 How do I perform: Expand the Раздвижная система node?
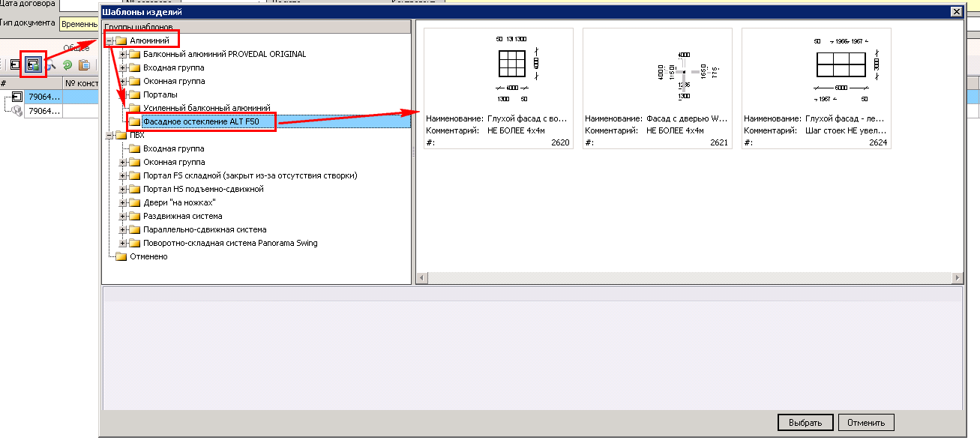click(123, 216)
